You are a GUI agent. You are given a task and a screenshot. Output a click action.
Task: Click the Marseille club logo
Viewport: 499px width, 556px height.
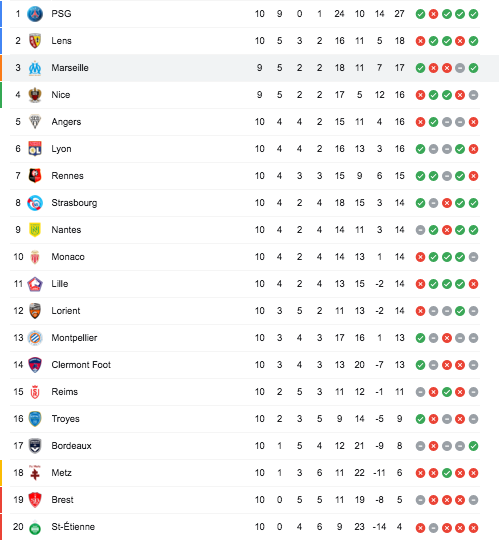35,68
